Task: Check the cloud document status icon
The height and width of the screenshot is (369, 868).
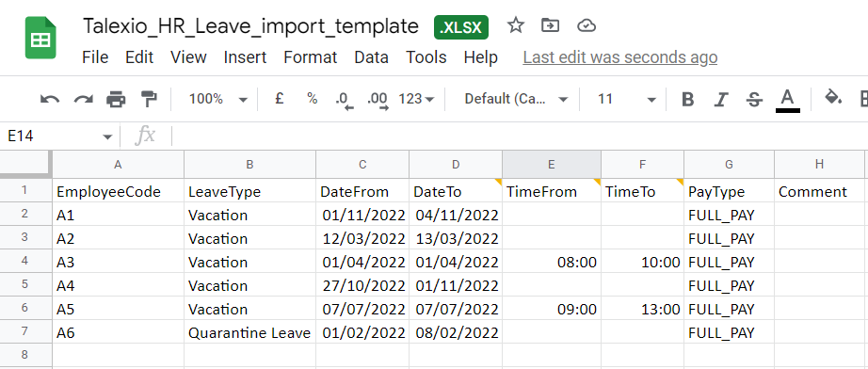Action: (587, 25)
